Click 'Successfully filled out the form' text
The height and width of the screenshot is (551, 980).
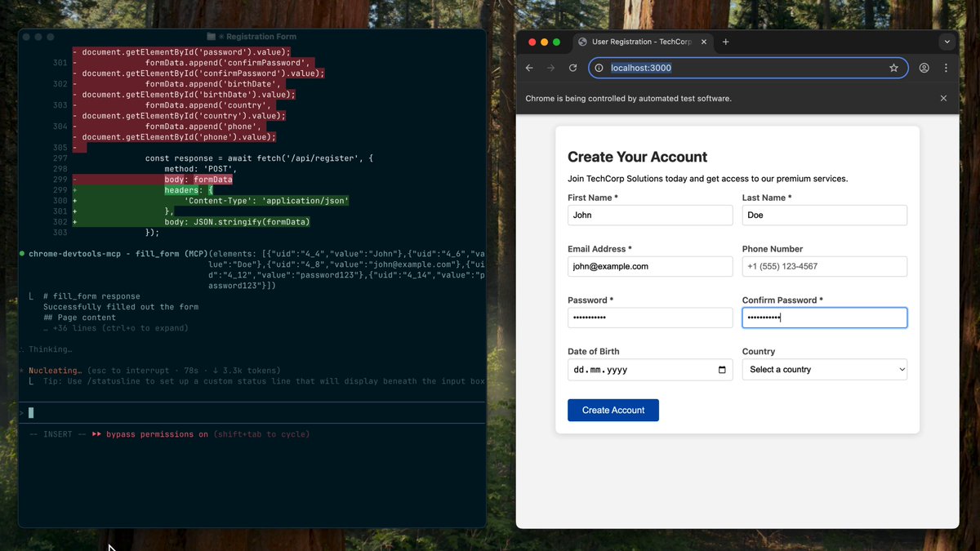tap(121, 307)
